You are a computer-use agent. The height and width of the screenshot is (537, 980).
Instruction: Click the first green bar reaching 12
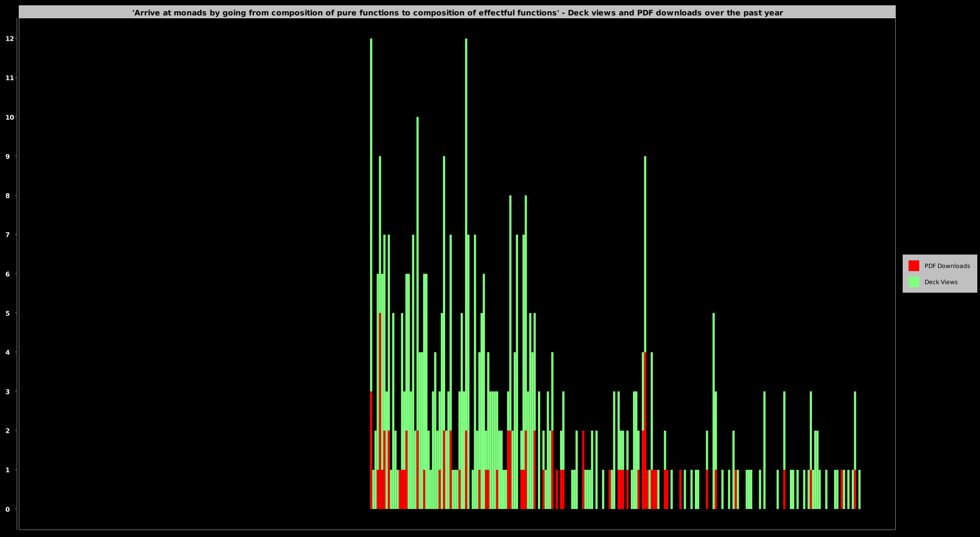pyautogui.click(x=371, y=215)
